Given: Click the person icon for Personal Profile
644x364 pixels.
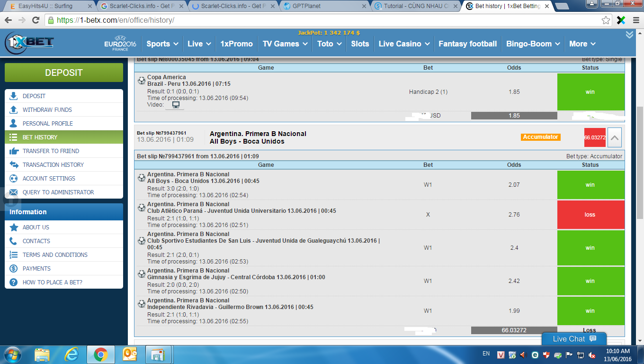Looking at the screenshot, I should click(x=14, y=123).
